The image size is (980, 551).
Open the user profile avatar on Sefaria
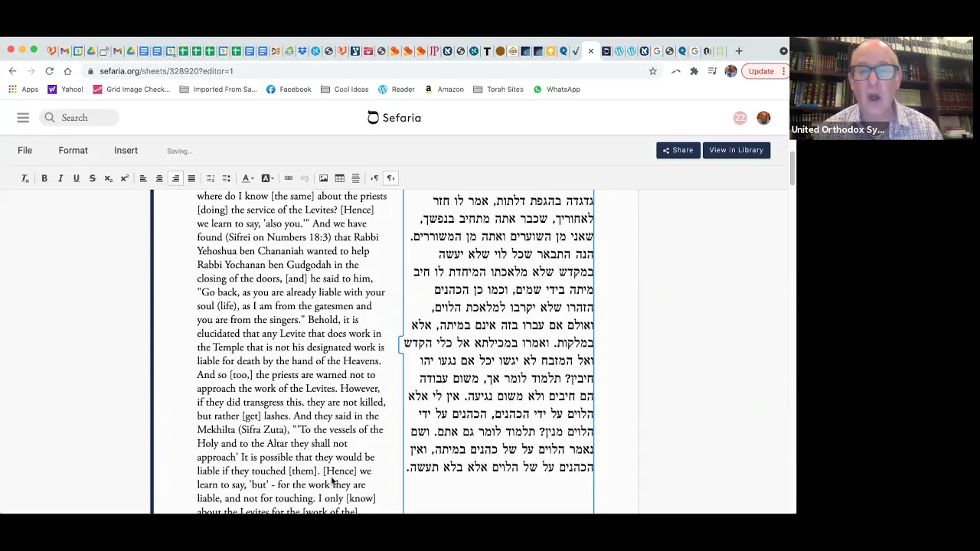tap(763, 118)
